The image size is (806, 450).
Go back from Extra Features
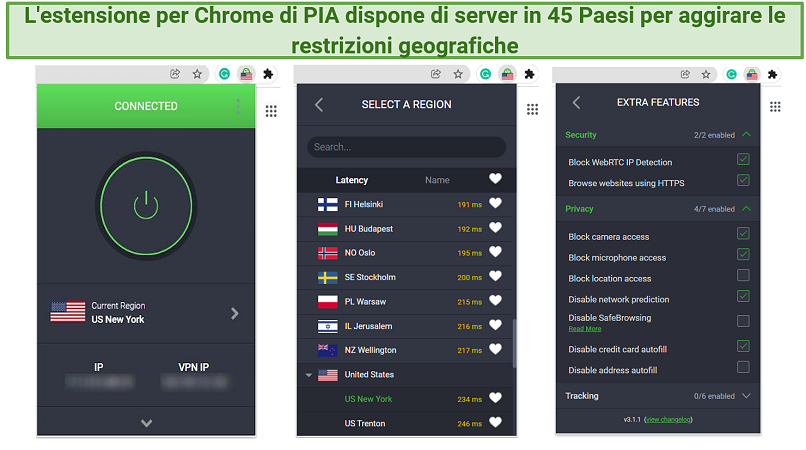pyautogui.click(x=576, y=103)
